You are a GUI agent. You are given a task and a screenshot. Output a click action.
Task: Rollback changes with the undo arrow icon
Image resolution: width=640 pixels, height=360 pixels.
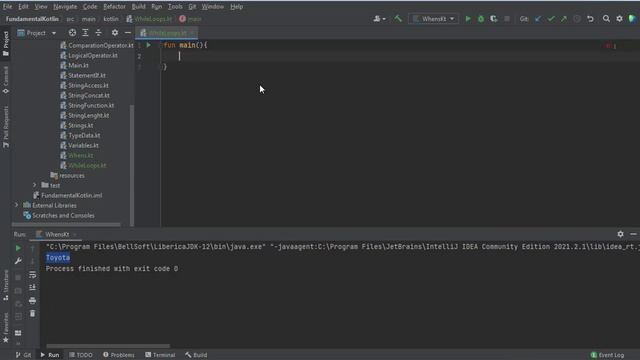click(x=590, y=19)
